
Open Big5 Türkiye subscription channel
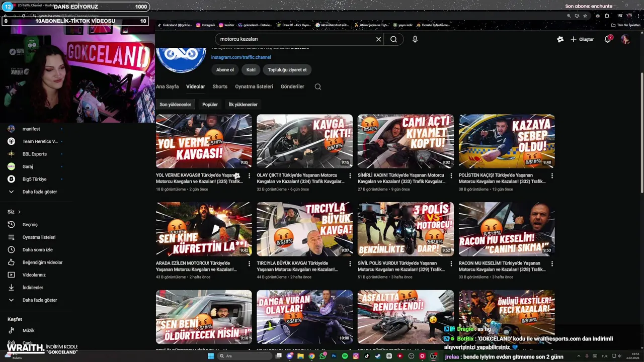pyautogui.click(x=35, y=179)
